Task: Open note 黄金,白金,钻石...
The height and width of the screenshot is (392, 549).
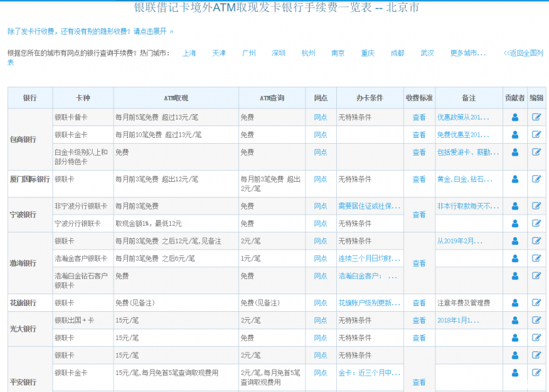Action: [465, 179]
